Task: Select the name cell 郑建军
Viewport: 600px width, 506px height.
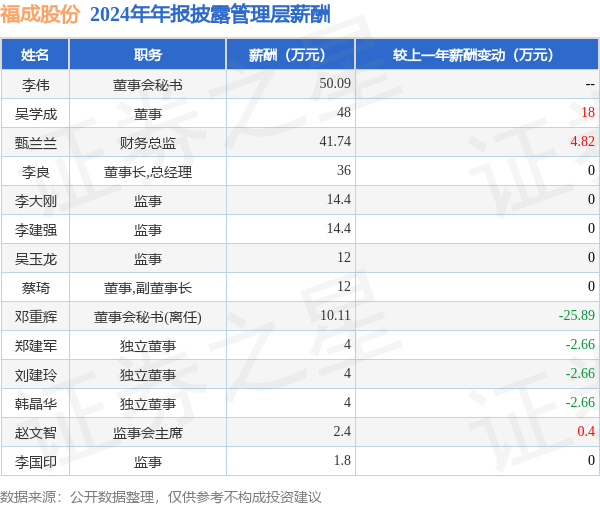Action: [36, 346]
